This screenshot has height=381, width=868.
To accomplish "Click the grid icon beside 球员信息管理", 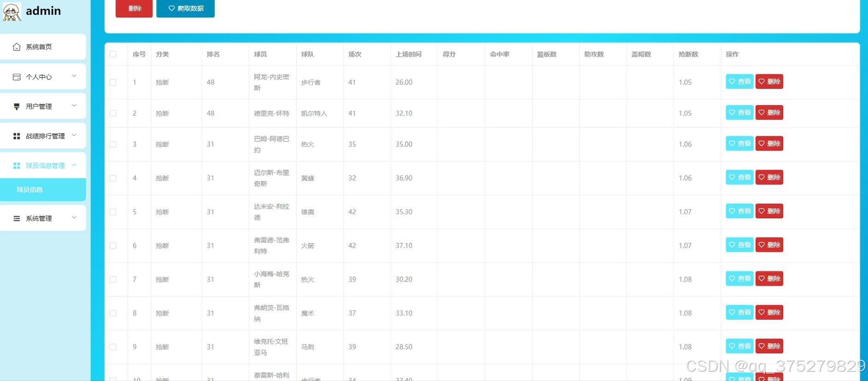I will coord(17,165).
